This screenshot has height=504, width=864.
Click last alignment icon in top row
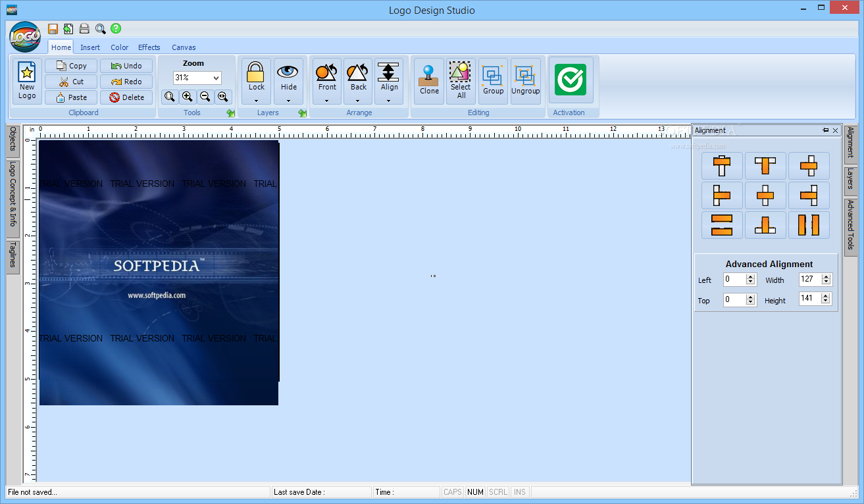click(809, 166)
